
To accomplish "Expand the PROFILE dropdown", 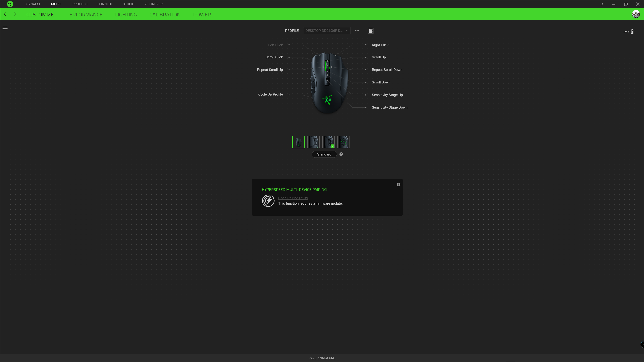I will coord(327,31).
